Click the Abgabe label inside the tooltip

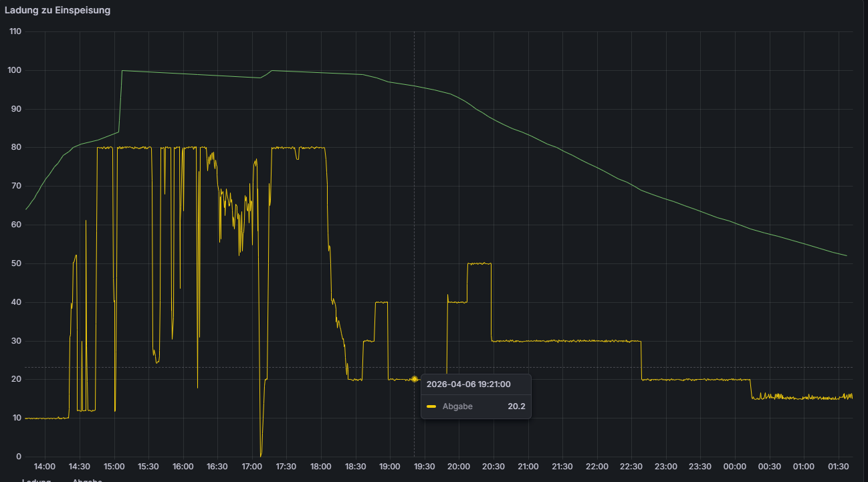457,406
